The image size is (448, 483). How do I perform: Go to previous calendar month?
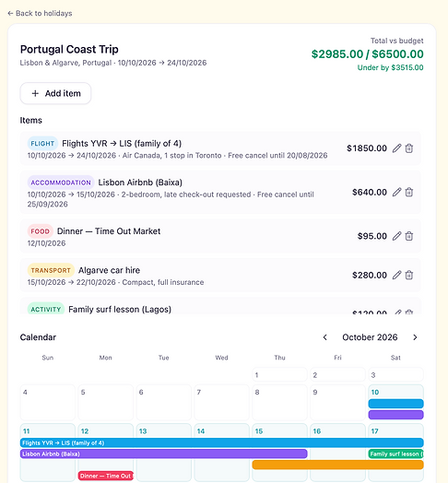[325, 337]
